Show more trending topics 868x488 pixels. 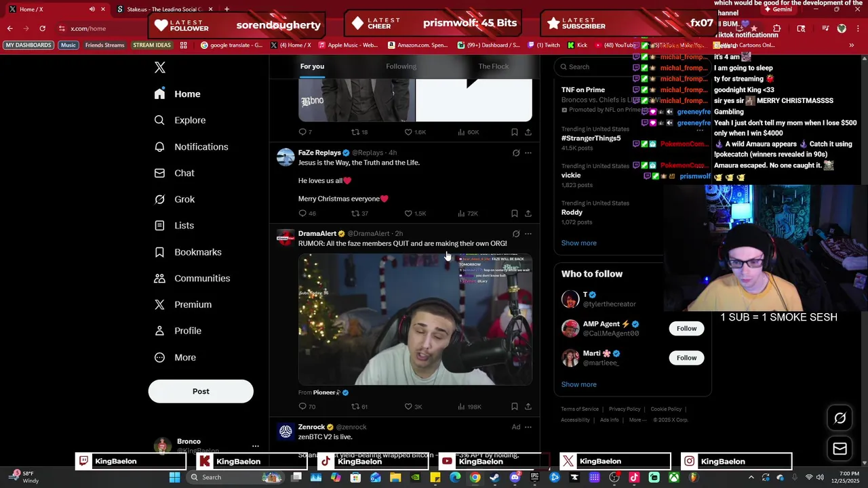(x=579, y=243)
